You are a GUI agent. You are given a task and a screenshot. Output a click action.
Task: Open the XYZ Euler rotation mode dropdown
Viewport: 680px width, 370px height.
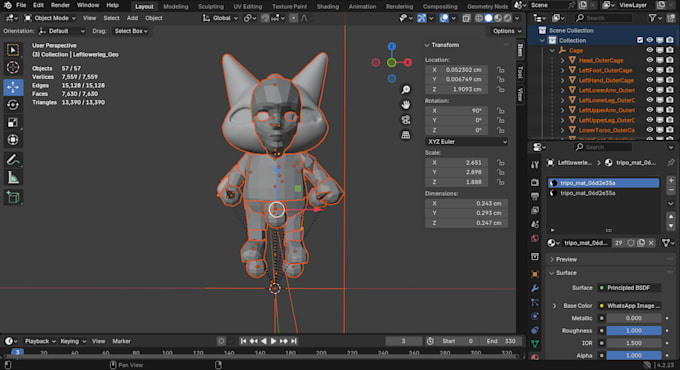(466, 142)
